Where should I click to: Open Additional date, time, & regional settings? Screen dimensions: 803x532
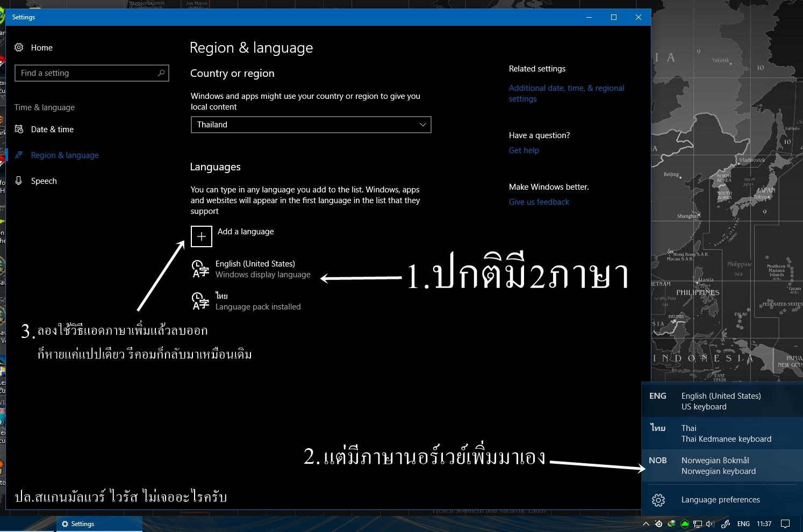click(567, 94)
